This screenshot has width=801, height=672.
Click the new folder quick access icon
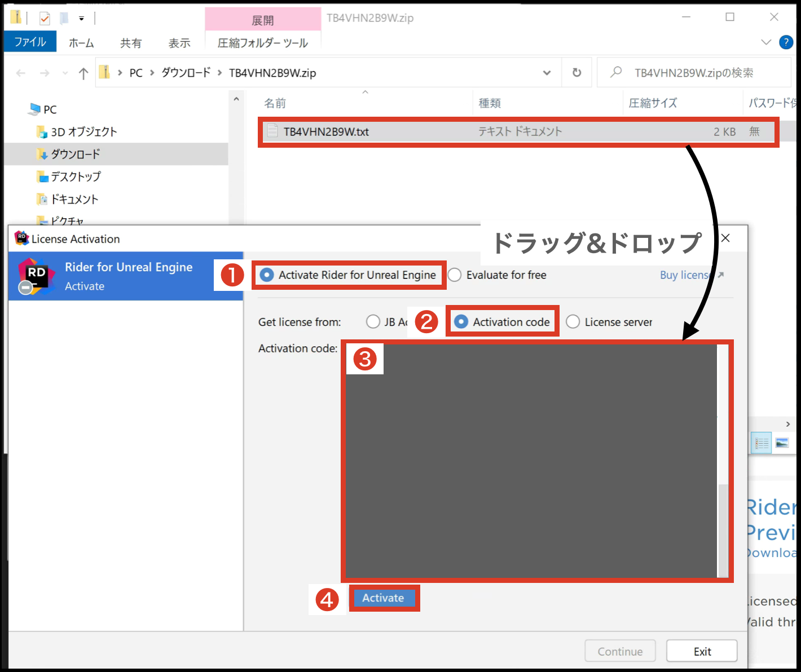(64, 19)
